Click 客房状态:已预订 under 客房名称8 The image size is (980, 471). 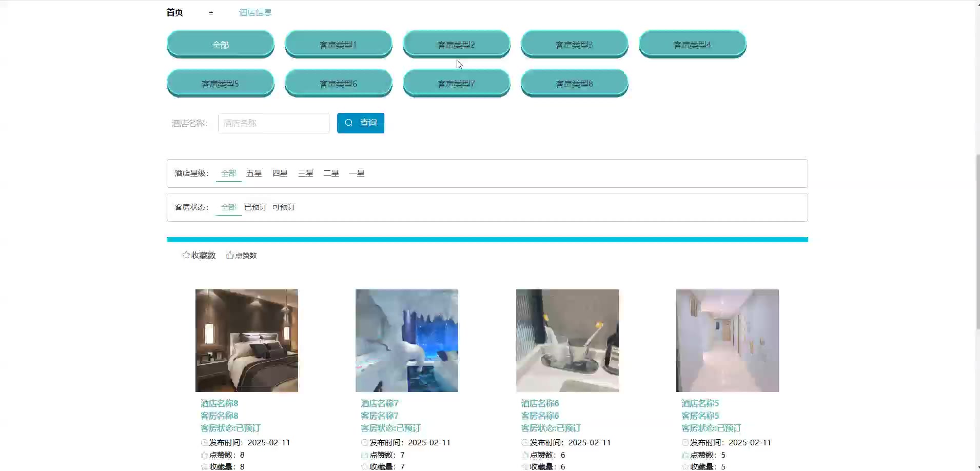[x=230, y=428]
